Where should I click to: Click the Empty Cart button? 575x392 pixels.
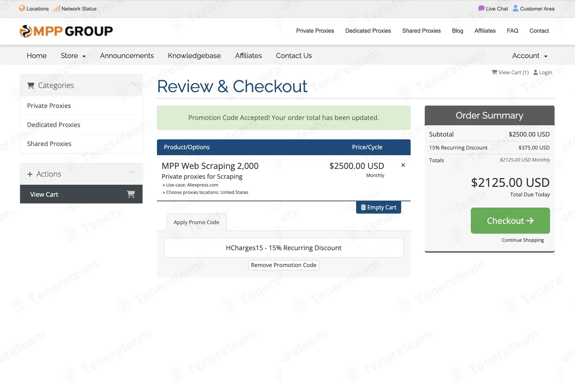click(x=379, y=207)
